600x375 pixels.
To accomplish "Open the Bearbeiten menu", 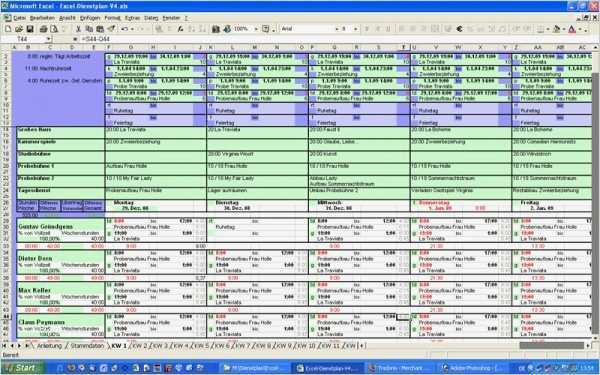I will pyautogui.click(x=42, y=18).
